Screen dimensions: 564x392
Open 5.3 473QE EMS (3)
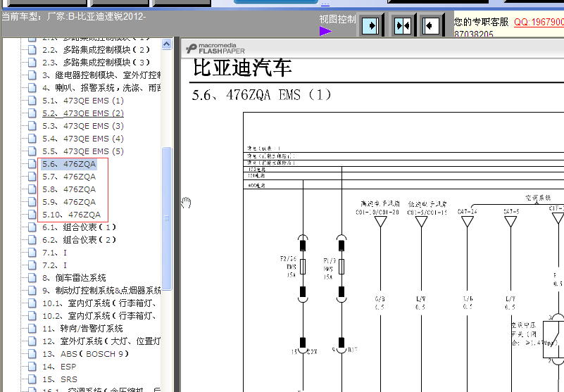pyautogui.click(x=82, y=126)
